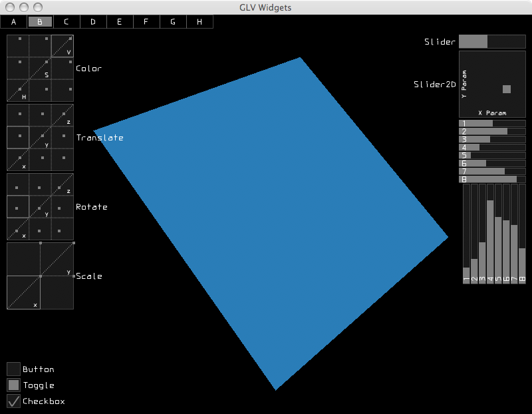Open tab E
The width and height of the screenshot is (532, 414).
point(120,22)
